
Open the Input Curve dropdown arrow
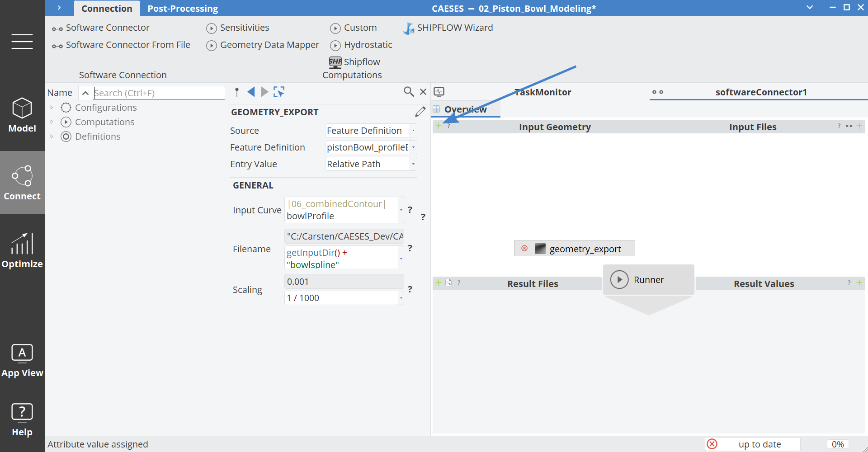(401, 210)
